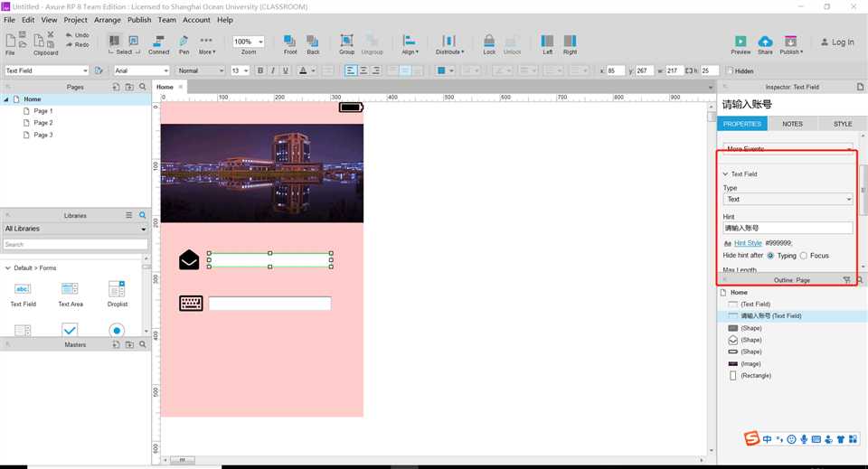
Task: Open Page 1 in Pages tree
Action: (43, 110)
